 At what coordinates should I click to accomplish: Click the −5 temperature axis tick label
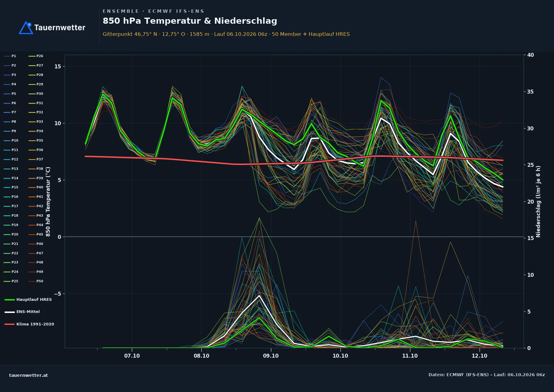coord(57,294)
